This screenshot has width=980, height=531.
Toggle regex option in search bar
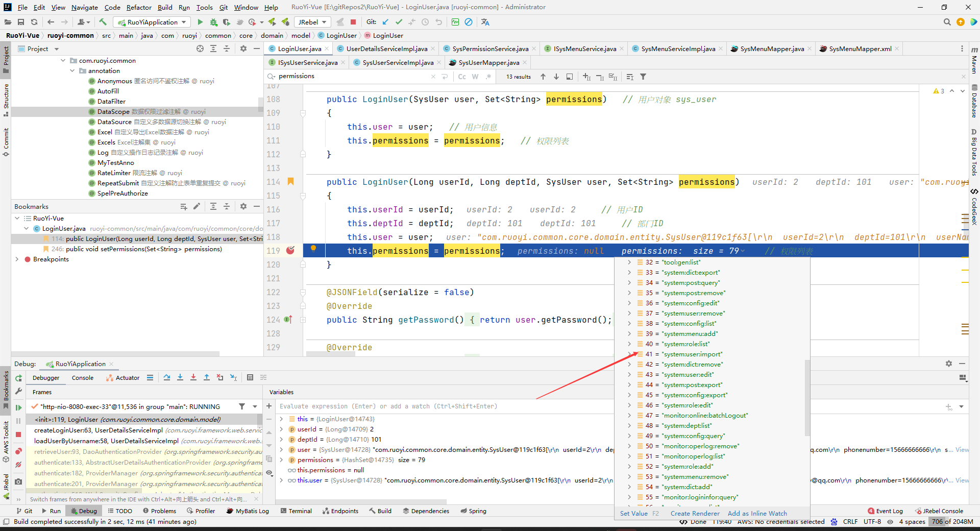point(488,77)
